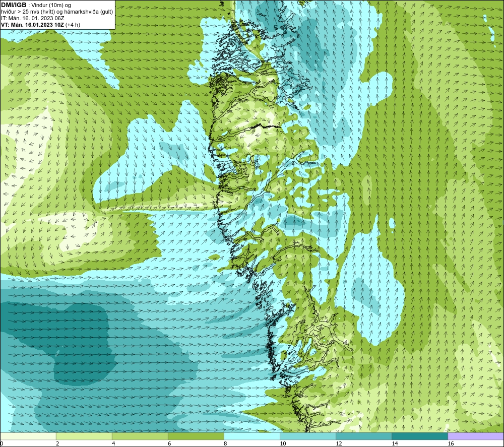The width and height of the screenshot is (504, 447).
Task: Click the legend scale label "16"
Action: tap(451, 443)
